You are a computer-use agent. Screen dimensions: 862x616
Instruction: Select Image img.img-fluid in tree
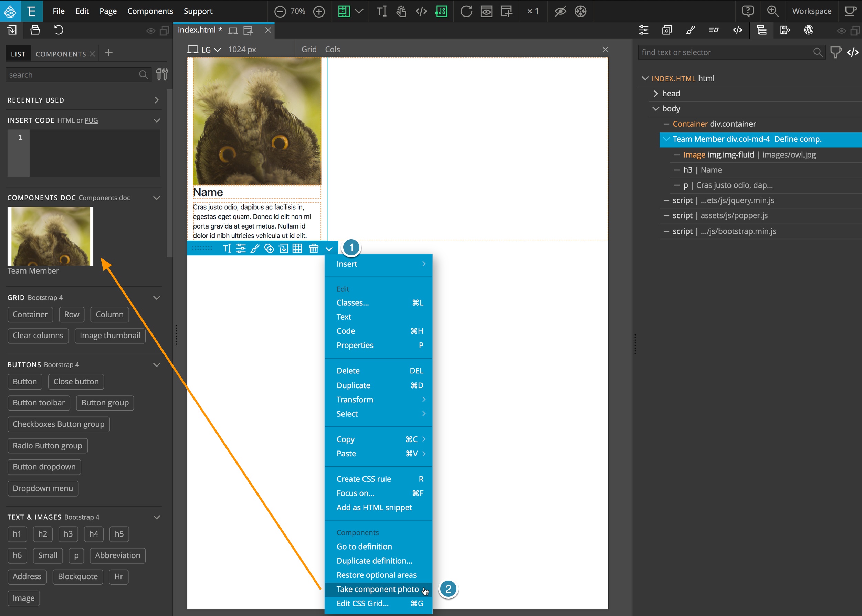718,155
